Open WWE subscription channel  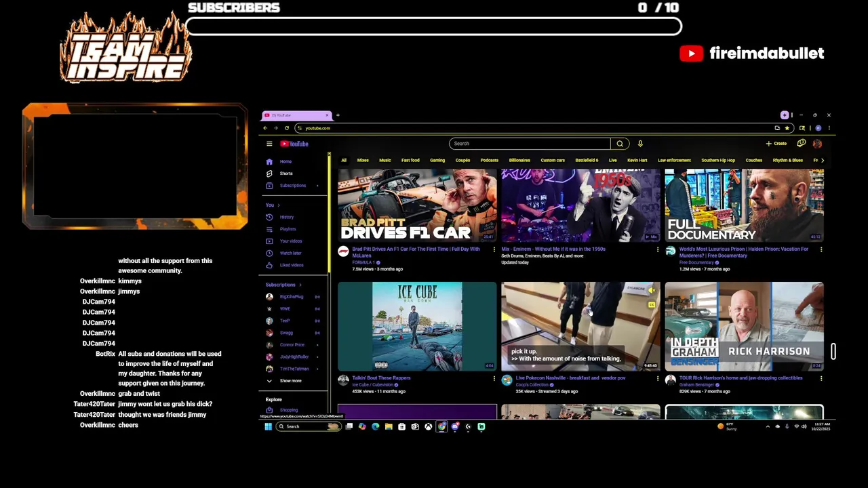coord(285,309)
